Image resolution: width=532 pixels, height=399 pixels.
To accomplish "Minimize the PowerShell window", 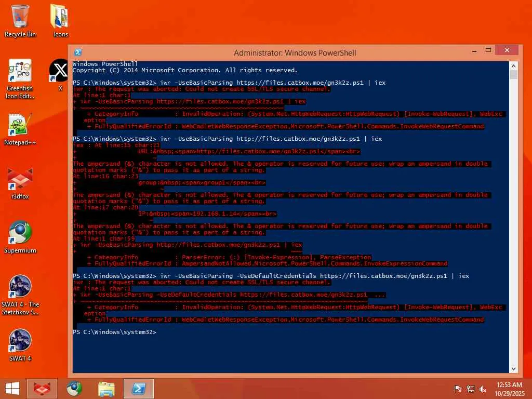I will (474, 50).
